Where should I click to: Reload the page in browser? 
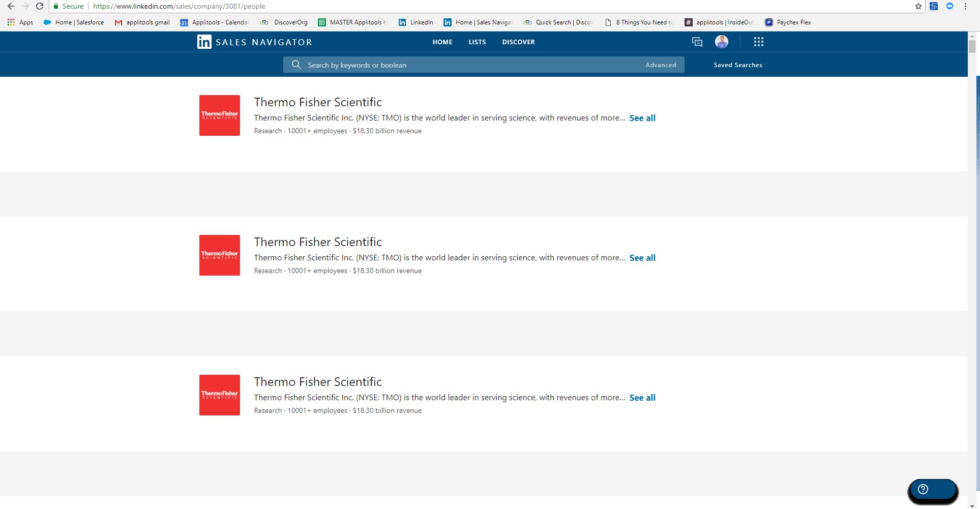click(x=40, y=7)
